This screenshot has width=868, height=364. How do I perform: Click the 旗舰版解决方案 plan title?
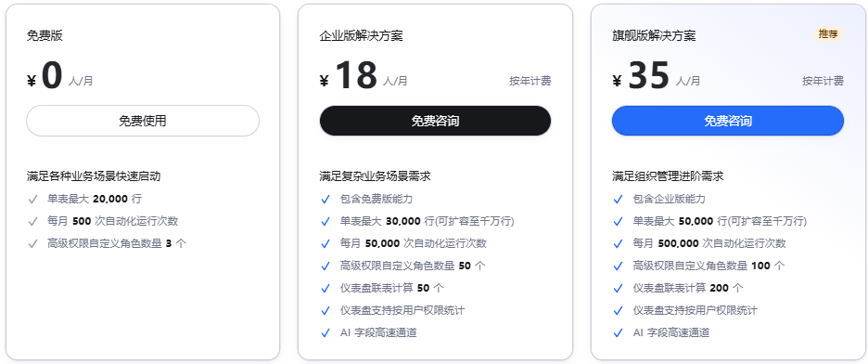click(654, 36)
